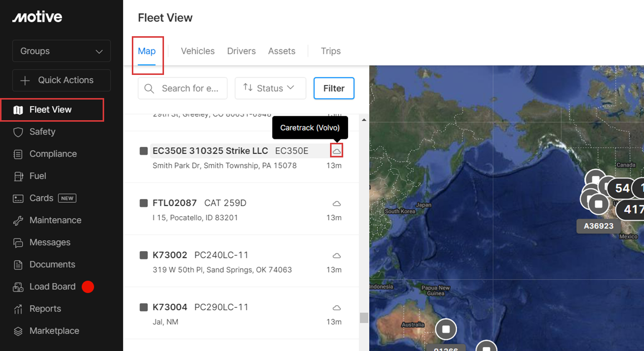644x351 pixels.
Task: Click cloud icon on K73002 row
Action: pos(337,255)
